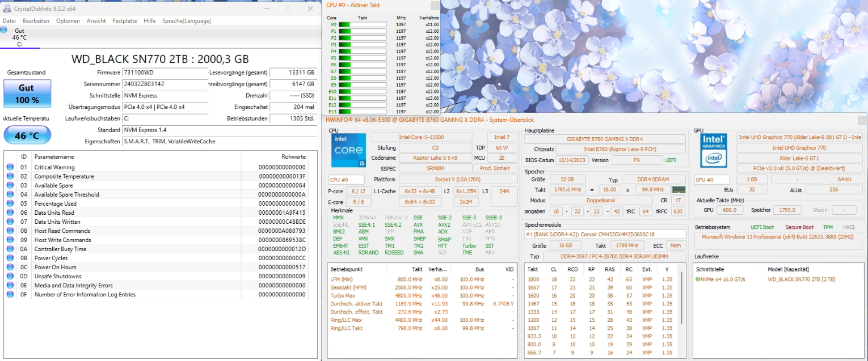Open the Festplatte menu
Screen dimensions: 868x361
125,21
